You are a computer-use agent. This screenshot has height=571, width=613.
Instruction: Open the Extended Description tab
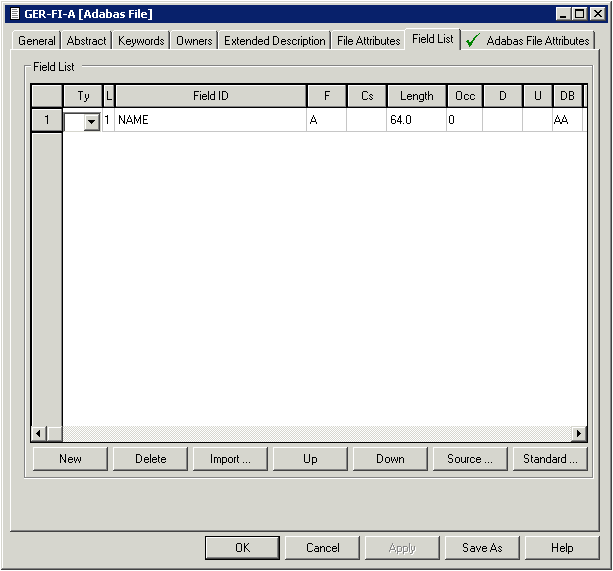275,41
